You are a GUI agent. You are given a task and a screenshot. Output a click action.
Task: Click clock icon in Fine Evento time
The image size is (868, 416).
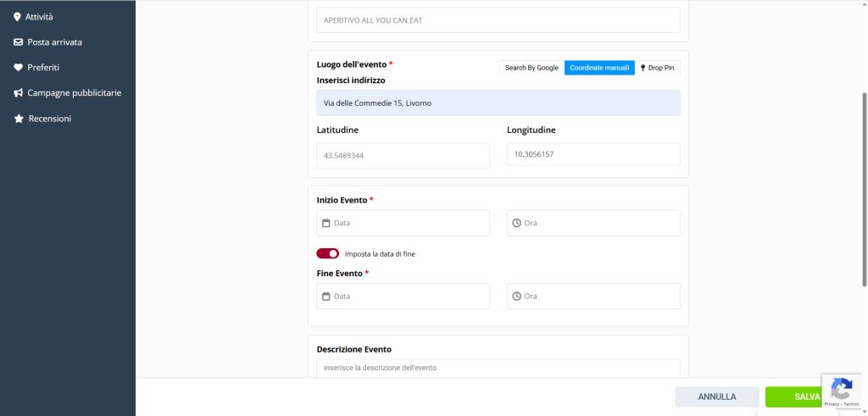pos(516,297)
